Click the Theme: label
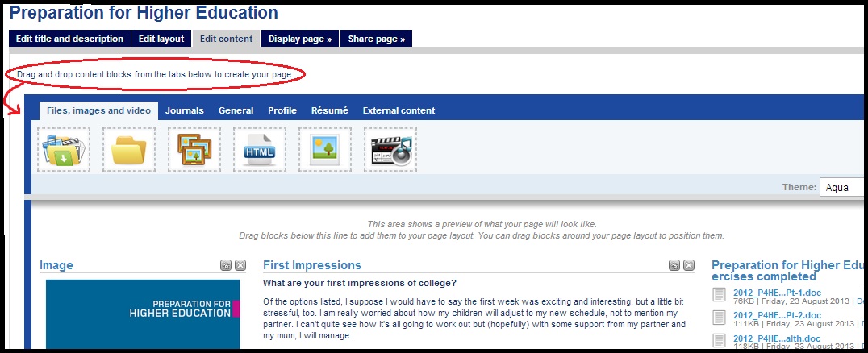Image resolution: width=868 pixels, height=353 pixels. pyautogui.click(x=799, y=187)
